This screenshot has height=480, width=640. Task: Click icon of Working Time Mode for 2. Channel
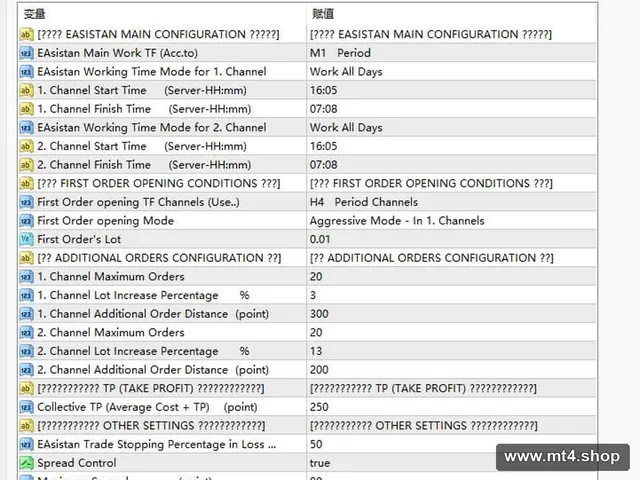(26, 128)
